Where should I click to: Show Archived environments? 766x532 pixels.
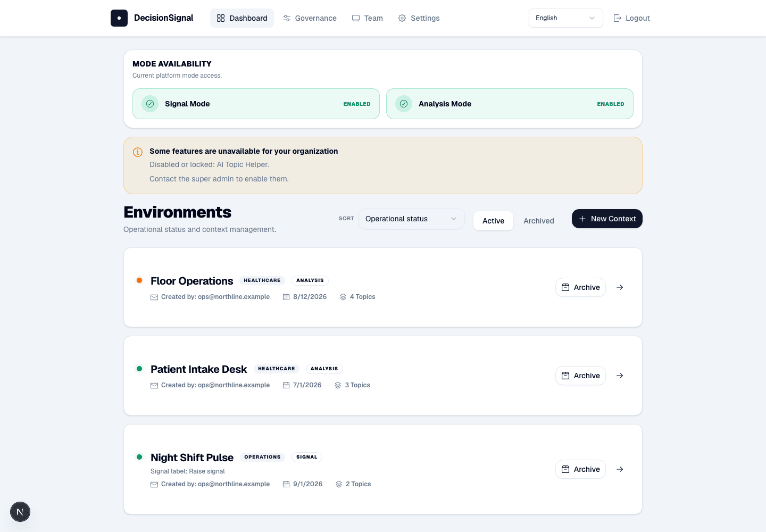click(539, 221)
